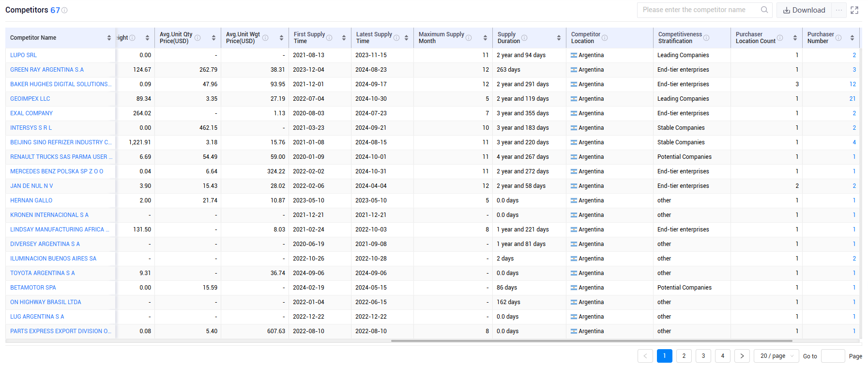Open DIVERSEY ARGENTINA S A link

[45, 244]
